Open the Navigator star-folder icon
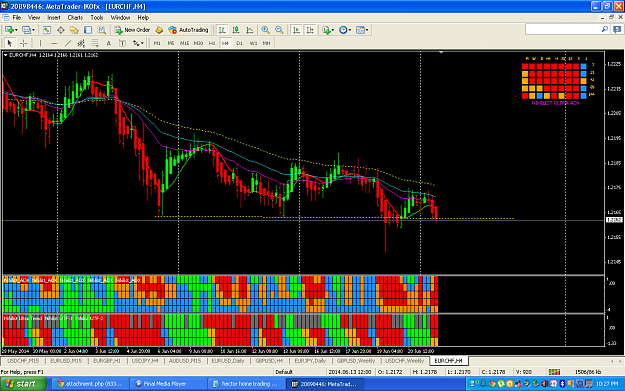 74,30
